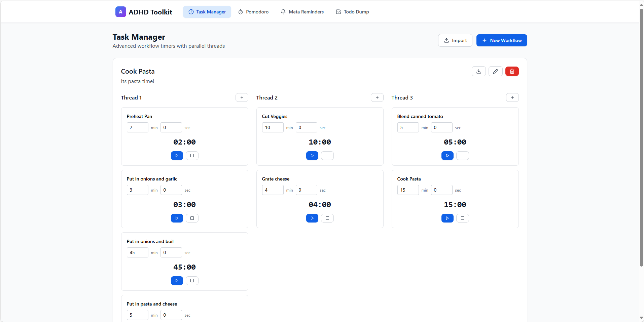Click the 'Cook Pasta' workflow title

click(138, 71)
